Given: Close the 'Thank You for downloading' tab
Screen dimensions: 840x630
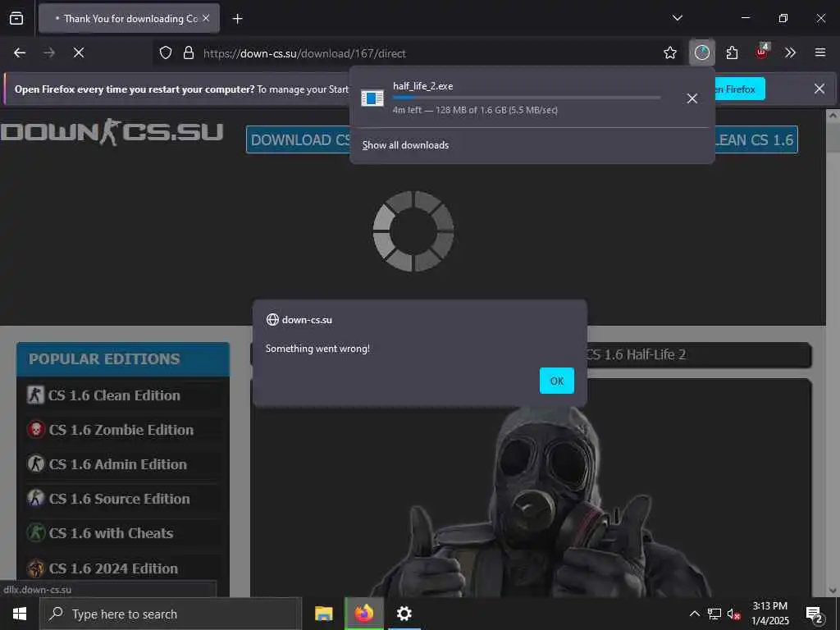Looking at the screenshot, I should click(x=206, y=18).
